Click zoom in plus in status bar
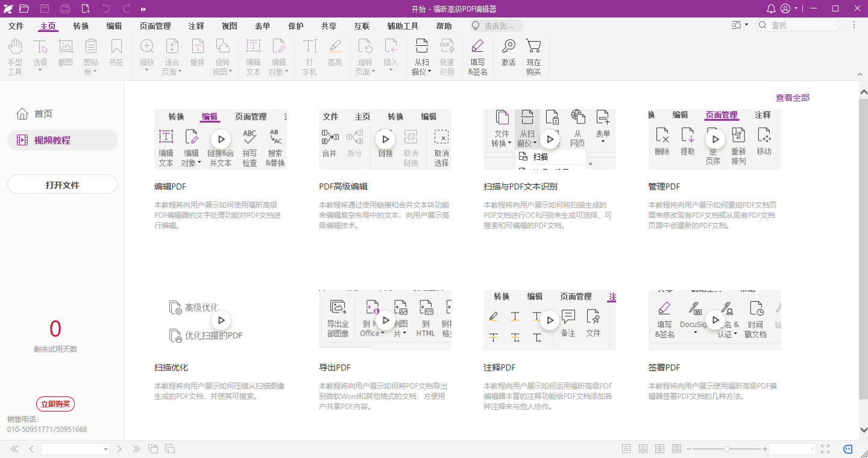Image resolution: width=868 pixels, height=458 pixels. 765,449
